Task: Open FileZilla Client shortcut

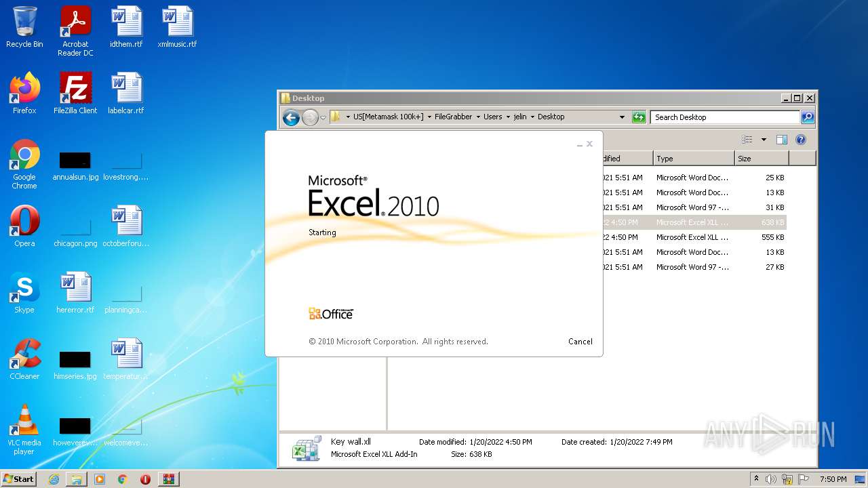Action: click(x=75, y=94)
